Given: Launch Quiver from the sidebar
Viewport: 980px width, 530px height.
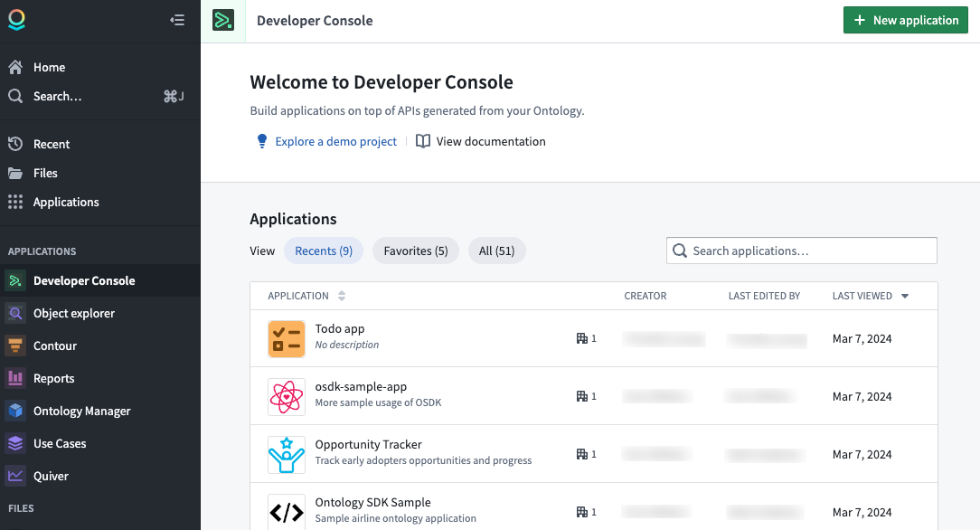Looking at the screenshot, I should point(52,476).
